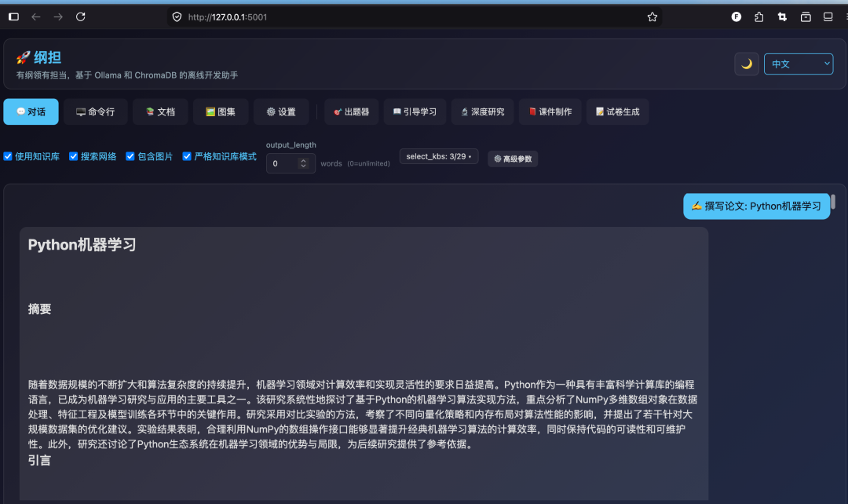Open the 出题器 tab
This screenshot has height=504, width=848.
[352, 111]
